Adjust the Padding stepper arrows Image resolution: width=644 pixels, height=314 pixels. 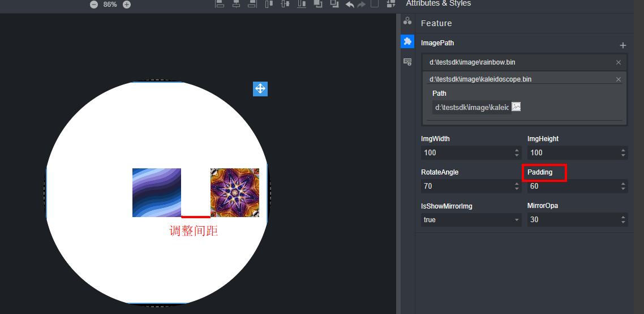click(623, 186)
